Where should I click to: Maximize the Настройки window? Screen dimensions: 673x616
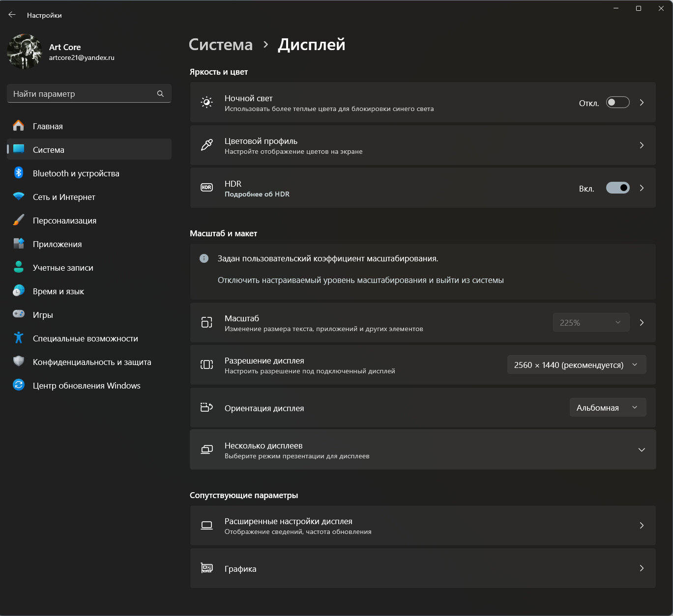pos(639,8)
